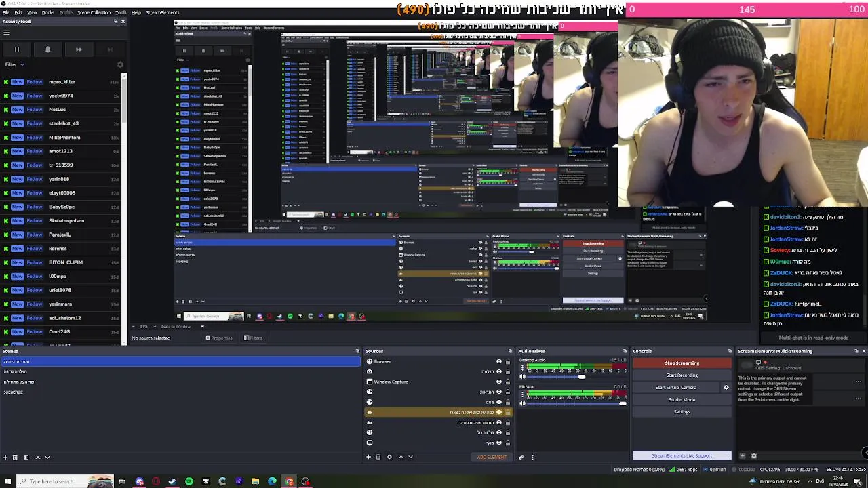Open the Edit menu
868x488 pixels.
pos(18,12)
